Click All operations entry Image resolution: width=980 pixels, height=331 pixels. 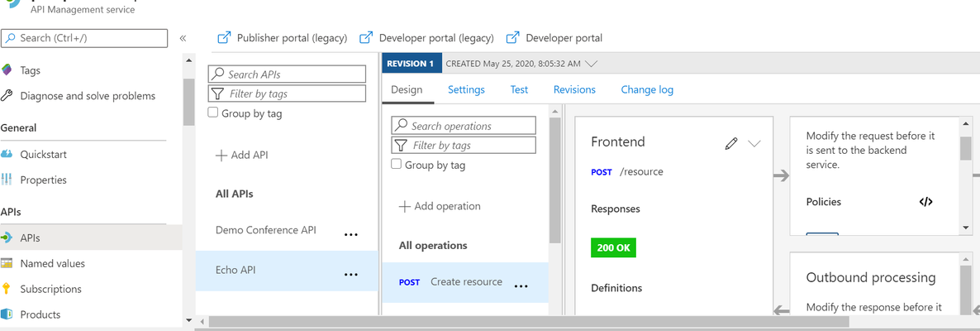click(433, 245)
